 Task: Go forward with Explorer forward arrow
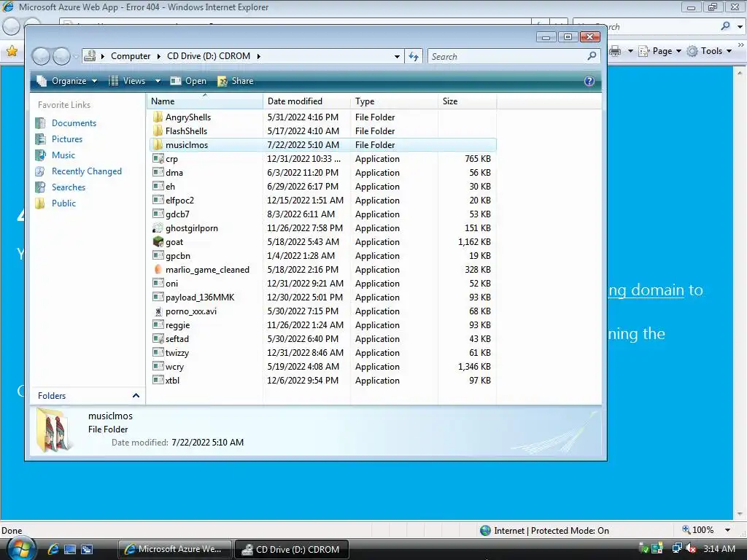click(61, 57)
